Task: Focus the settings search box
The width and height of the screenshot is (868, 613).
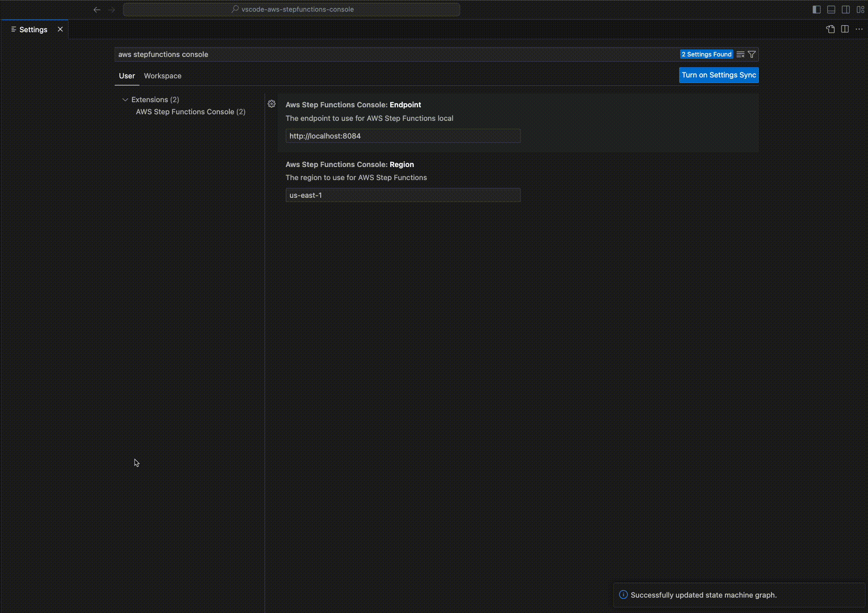Action: [x=396, y=54]
